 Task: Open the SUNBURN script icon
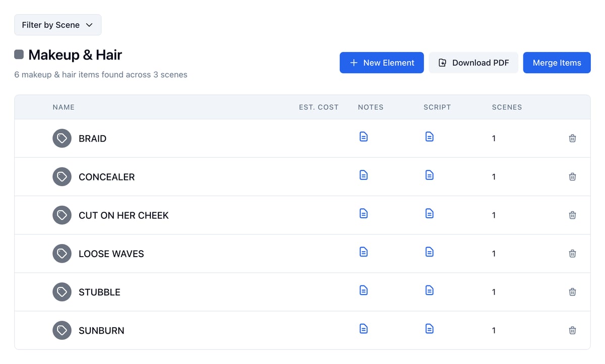(430, 329)
